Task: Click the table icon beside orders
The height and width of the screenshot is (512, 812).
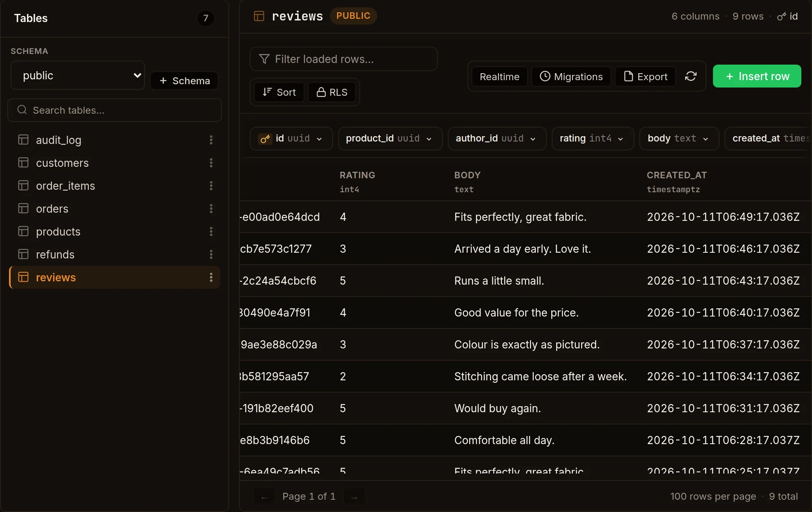Action: click(x=23, y=209)
